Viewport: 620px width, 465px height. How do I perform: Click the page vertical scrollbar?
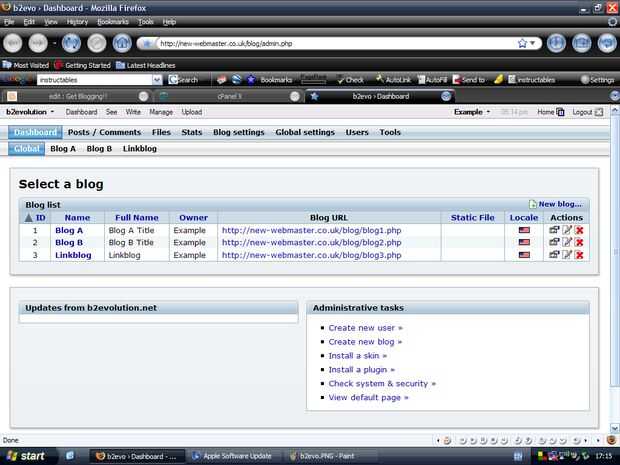pyautogui.click(x=614, y=269)
